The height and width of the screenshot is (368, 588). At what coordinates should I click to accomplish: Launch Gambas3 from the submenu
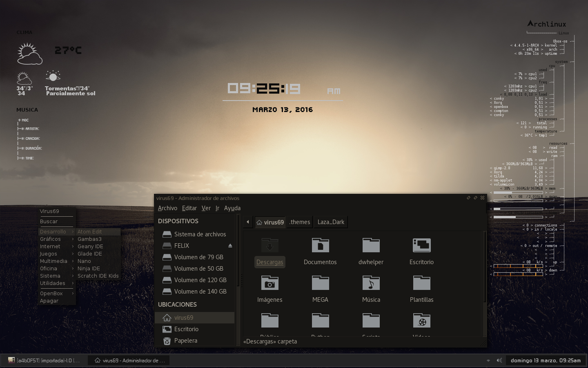click(x=98, y=239)
